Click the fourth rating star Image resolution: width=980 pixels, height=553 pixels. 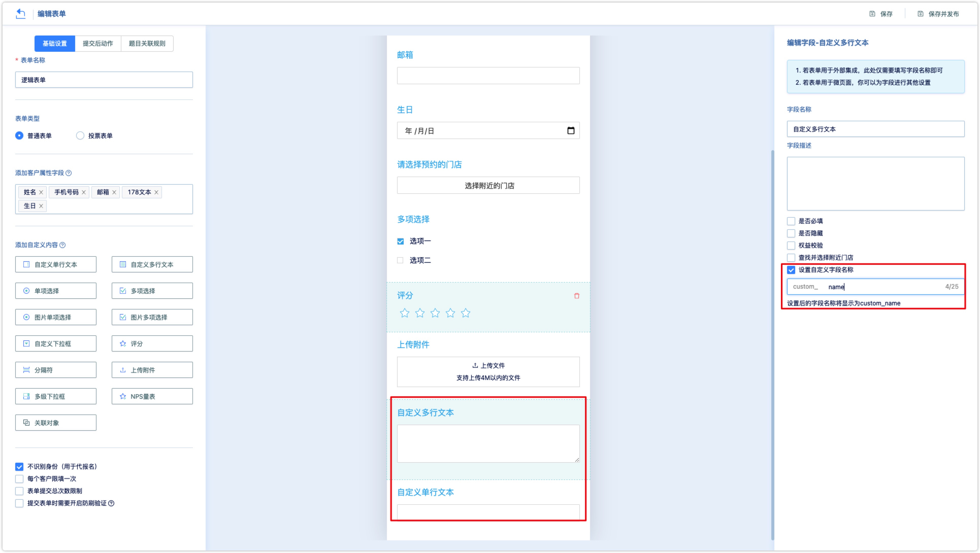tap(450, 313)
